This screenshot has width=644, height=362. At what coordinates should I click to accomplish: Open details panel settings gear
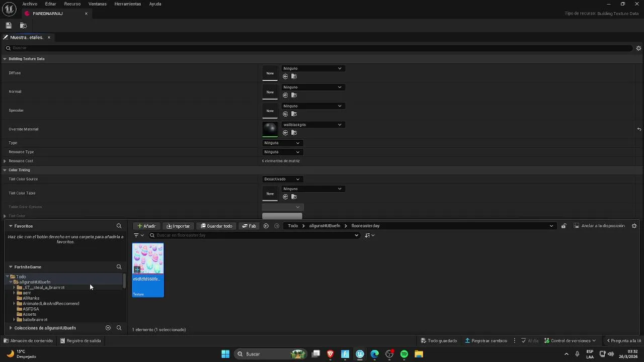638,48
